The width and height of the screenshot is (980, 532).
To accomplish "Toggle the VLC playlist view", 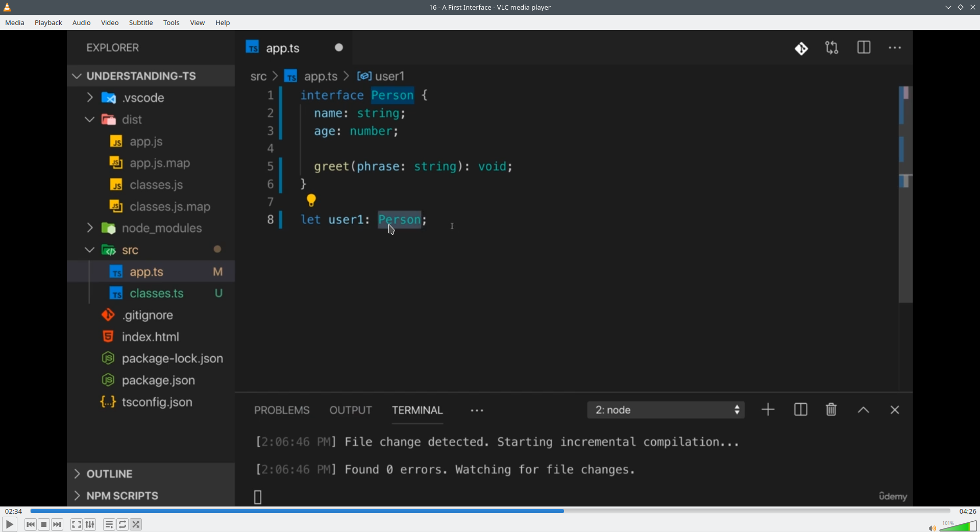I will point(109,524).
